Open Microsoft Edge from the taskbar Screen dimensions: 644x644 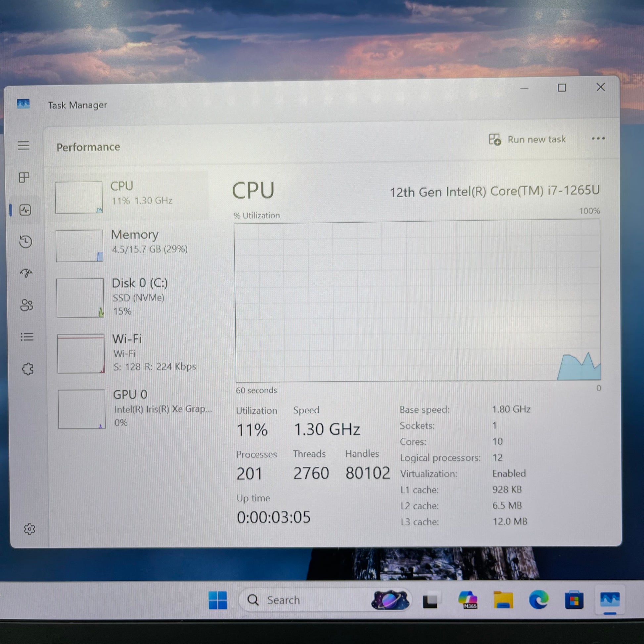click(x=538, y=600)
